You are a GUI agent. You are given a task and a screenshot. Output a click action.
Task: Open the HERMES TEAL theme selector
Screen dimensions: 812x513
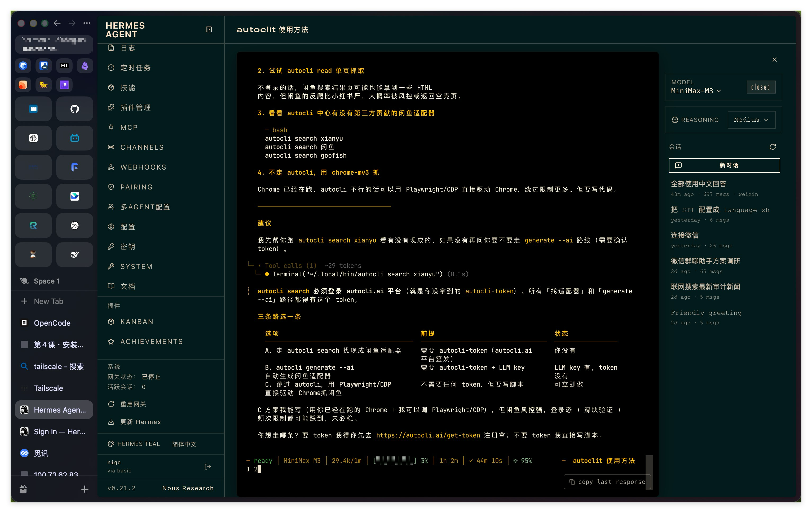[134, 444]
